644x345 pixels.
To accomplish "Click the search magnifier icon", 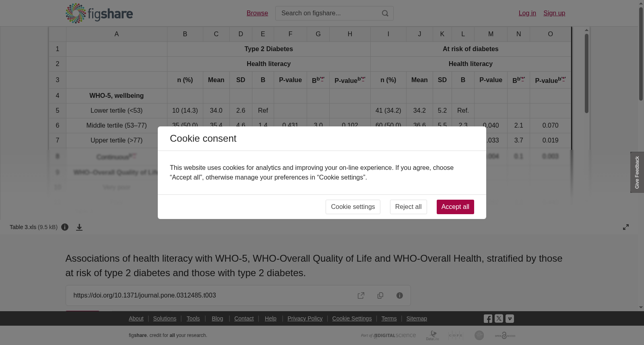I will 385,13.
